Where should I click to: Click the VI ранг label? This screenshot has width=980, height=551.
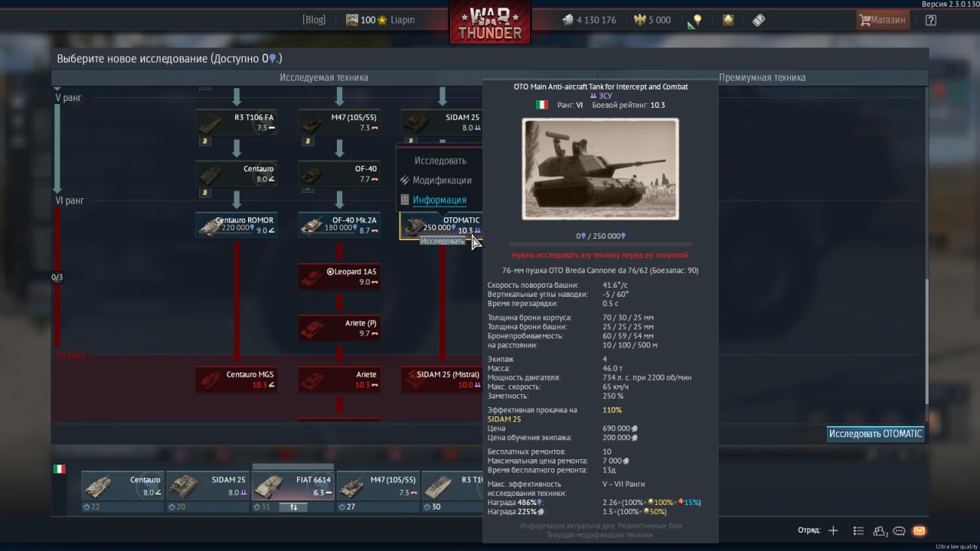point(70,201)
